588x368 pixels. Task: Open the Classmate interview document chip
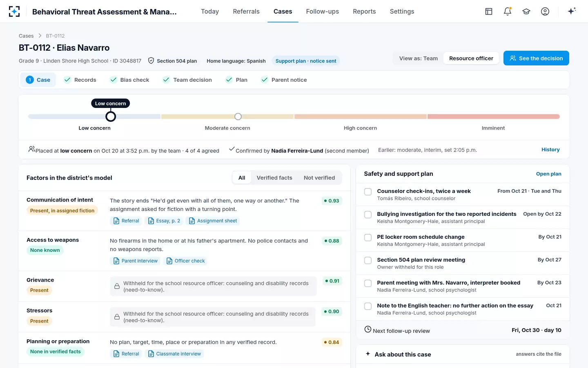click(174, 354)
